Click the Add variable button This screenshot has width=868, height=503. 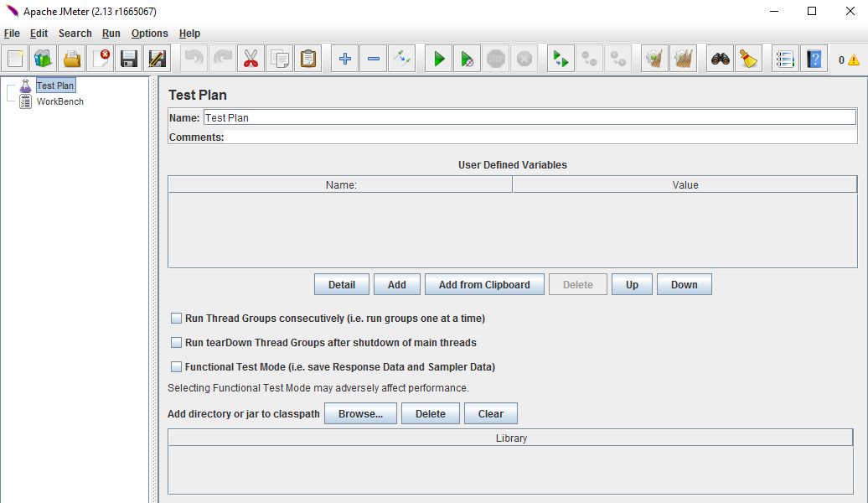397,284
